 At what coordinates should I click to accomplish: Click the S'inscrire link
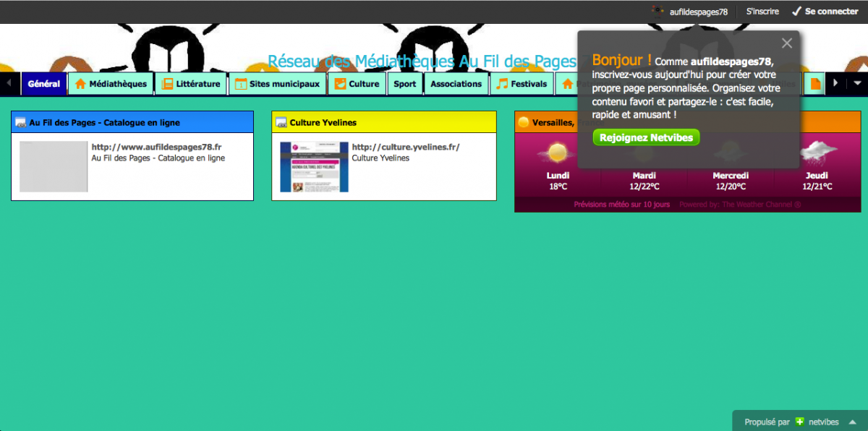762,11
